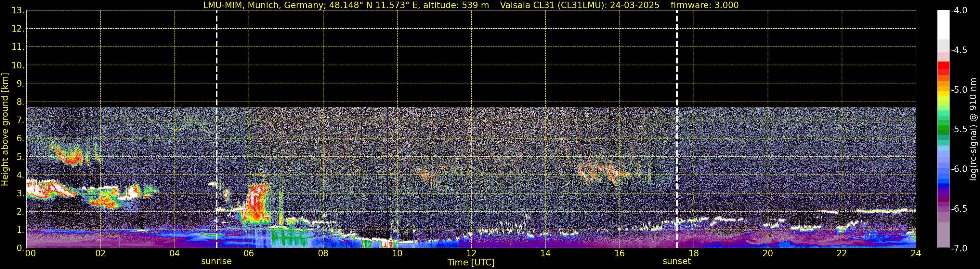Click the Vaisala CL31 date text in the title

click(580, 5)
